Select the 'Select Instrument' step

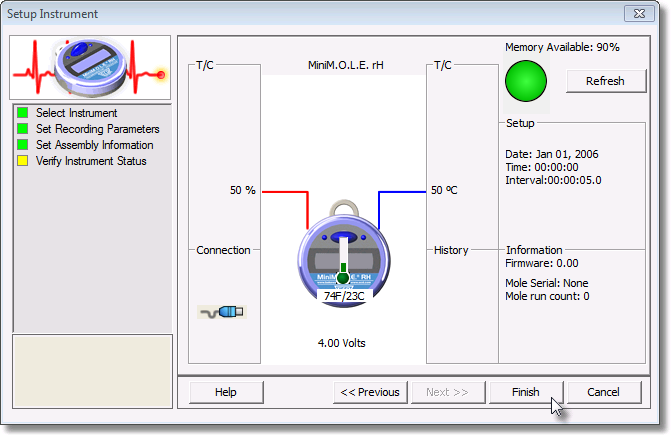[x=76, y=113]
